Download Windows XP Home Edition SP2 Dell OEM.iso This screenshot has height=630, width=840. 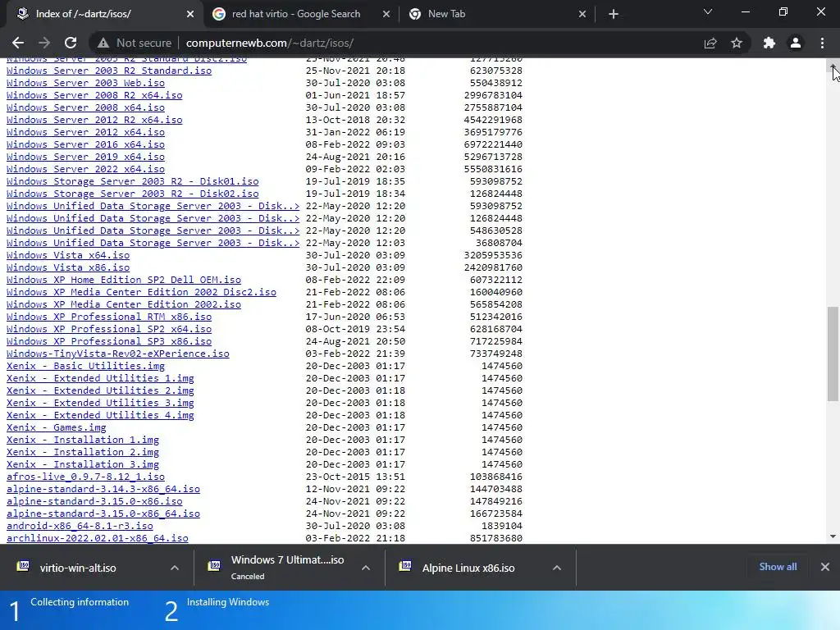[124, 281]
